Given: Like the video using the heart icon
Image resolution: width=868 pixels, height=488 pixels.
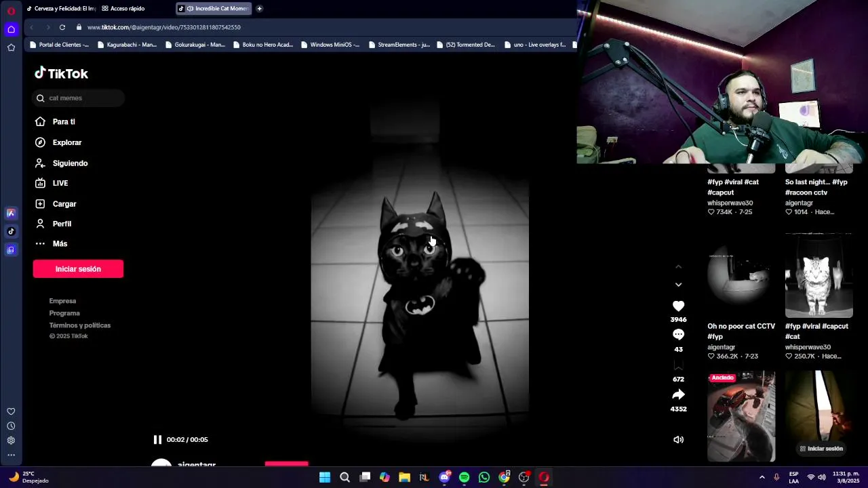Looking at the screenshot, I should pos(678,306).
